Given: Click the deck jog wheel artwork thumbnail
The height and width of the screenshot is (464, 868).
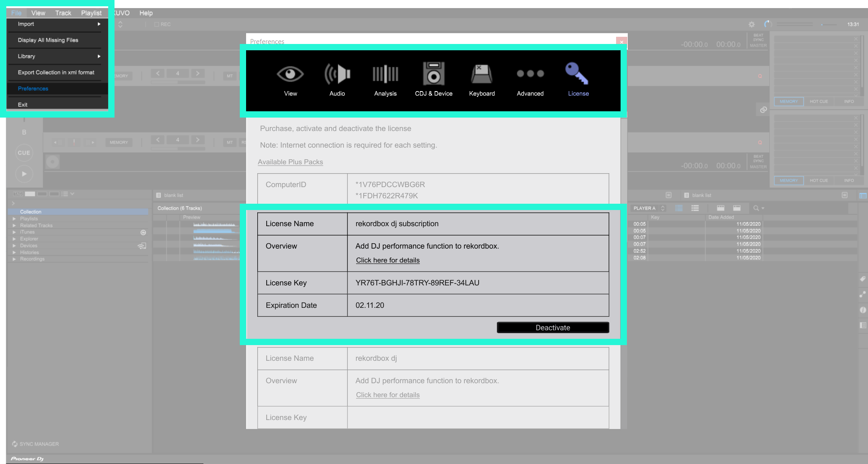Looking at the screenshot, I should point(52,162).
